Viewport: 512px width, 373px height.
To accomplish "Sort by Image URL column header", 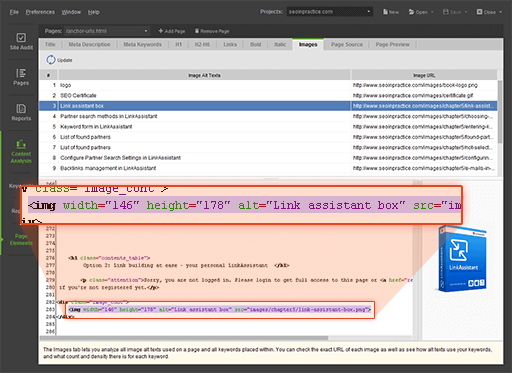I will (424, 75).
